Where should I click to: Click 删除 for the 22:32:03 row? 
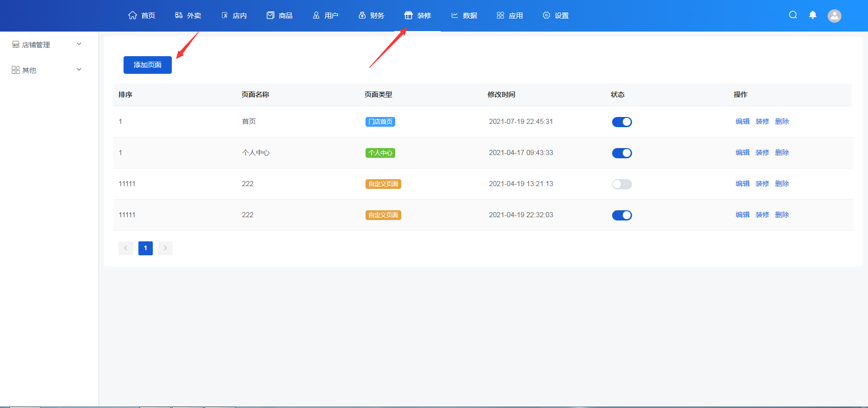coord(782,215)
